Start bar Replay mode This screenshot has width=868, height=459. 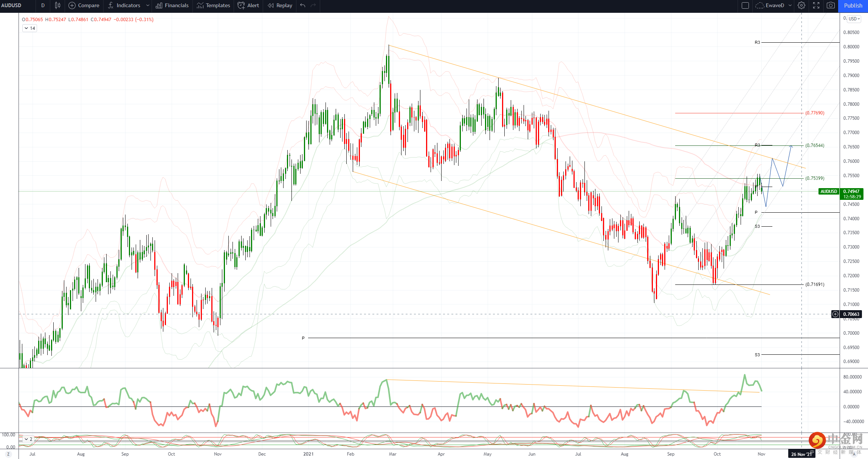point(280,5)
